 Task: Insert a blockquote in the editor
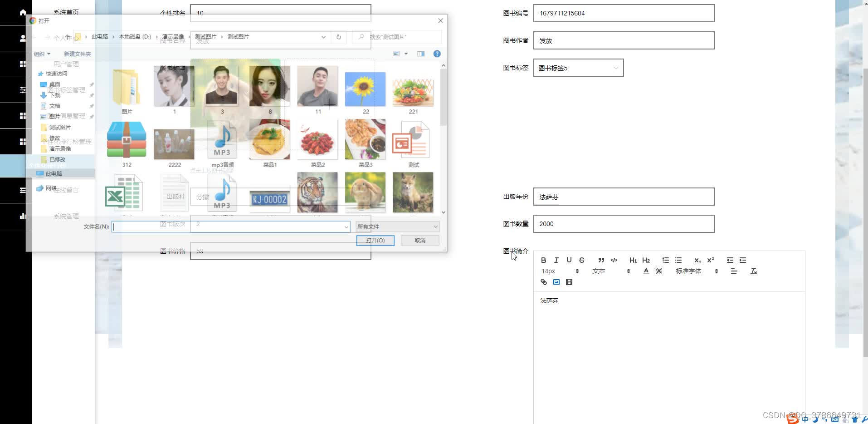(x=601, y=260)
